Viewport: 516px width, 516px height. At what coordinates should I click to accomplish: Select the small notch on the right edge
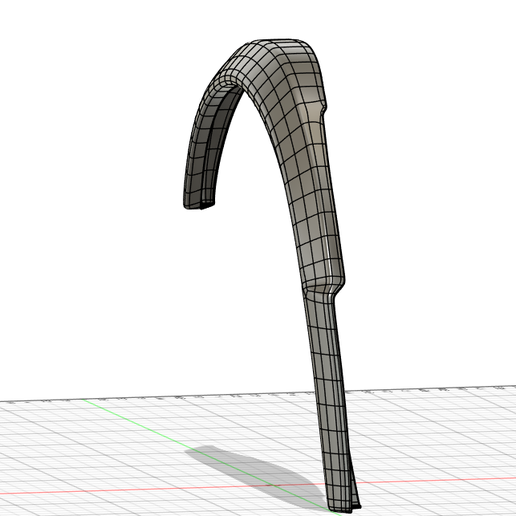(323, 109)
